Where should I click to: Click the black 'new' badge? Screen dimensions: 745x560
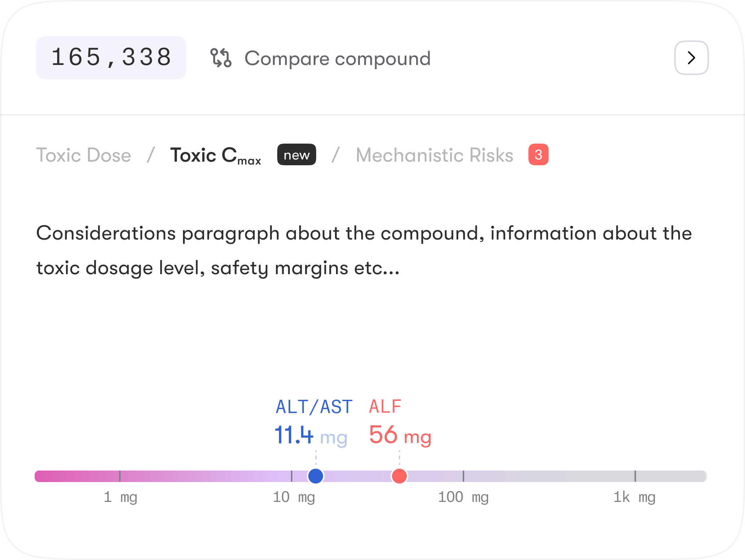pyautogui.click(x=296, y=155)
